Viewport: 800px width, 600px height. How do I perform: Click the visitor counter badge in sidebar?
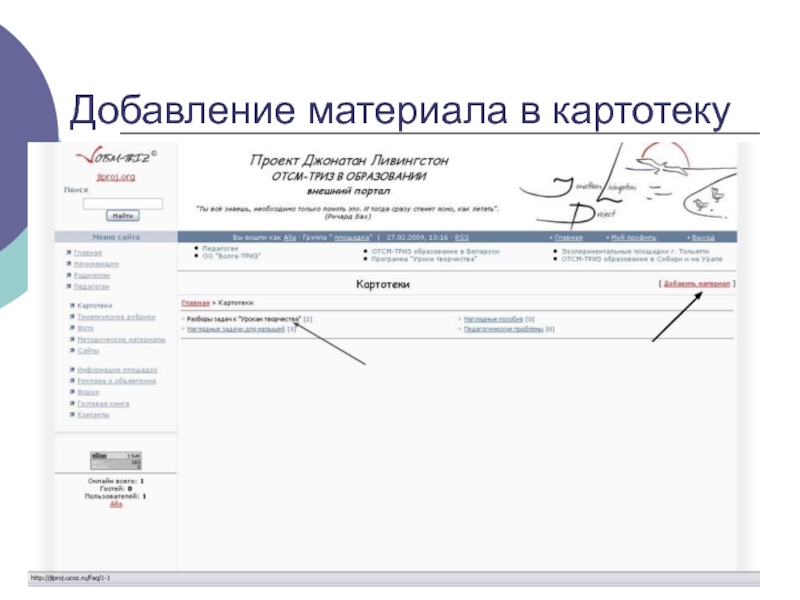(116, 460)
